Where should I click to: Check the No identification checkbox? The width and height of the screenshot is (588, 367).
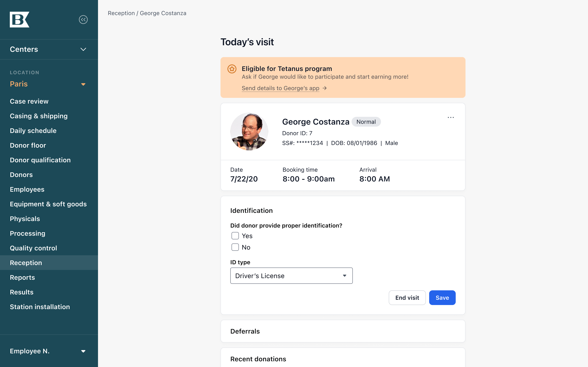click(x=235, y=247)
